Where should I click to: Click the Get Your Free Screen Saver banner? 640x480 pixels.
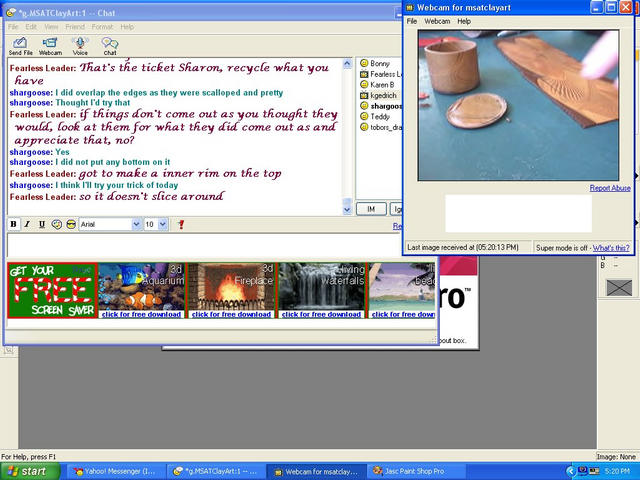point(52,290)
